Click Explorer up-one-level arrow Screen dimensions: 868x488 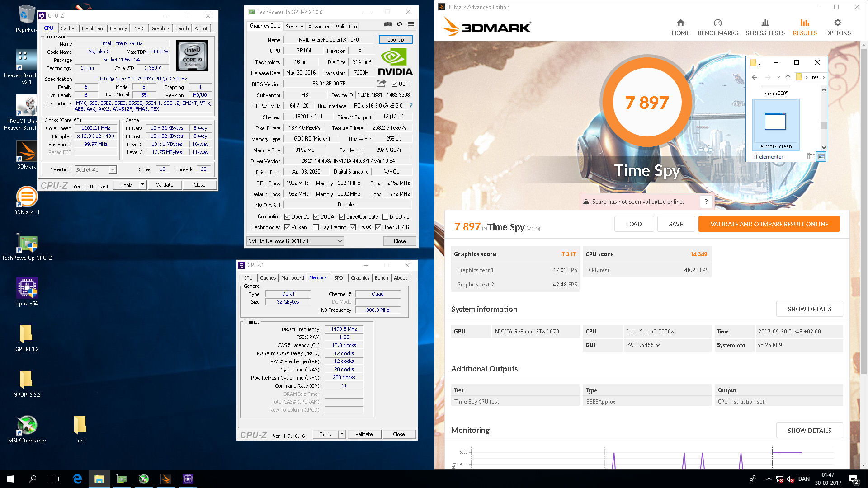click(x=788, y=77)
